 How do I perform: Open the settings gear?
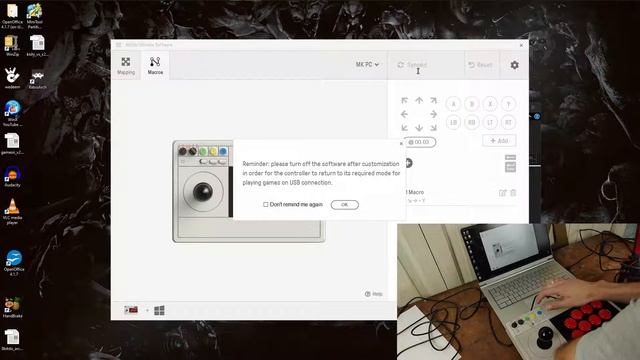pyautogui.click(x=514, y=65)
